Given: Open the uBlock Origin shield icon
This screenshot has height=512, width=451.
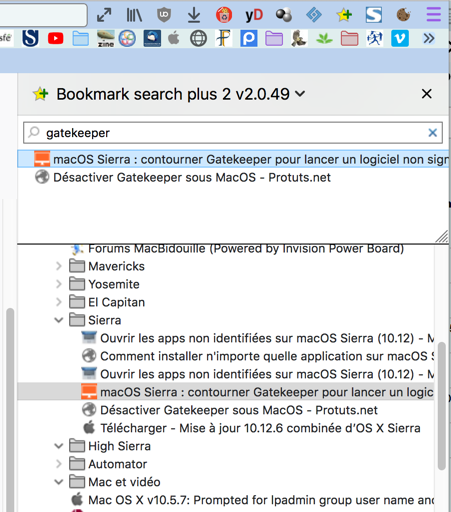Looking at the screenshot, I should pos(164,15).
